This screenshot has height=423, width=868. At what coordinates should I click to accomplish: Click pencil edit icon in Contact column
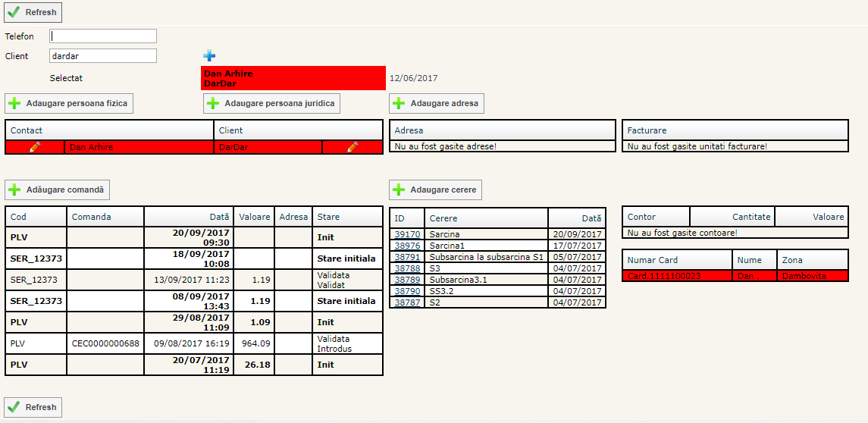click(x=35, y=147)
